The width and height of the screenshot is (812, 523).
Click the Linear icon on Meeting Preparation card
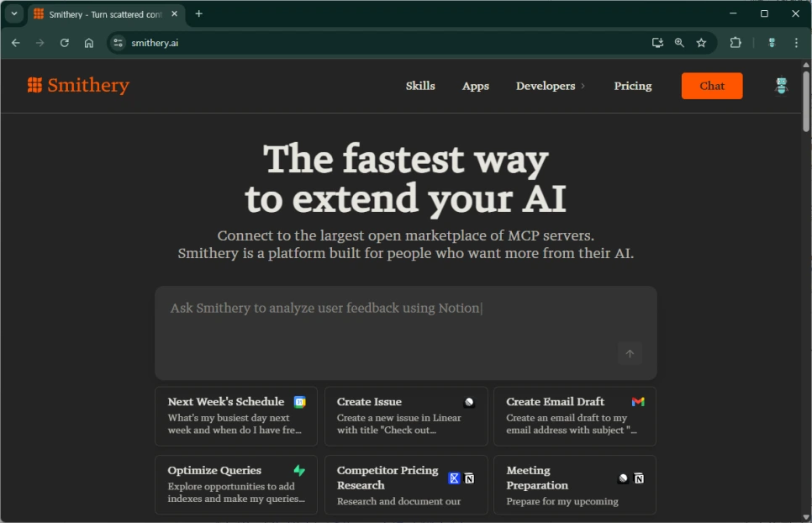point(624,478)
